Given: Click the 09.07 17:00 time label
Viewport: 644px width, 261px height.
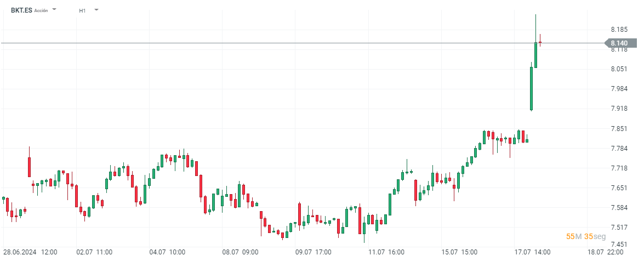Looking at the screenshot, I should click(x=314, y=252).
